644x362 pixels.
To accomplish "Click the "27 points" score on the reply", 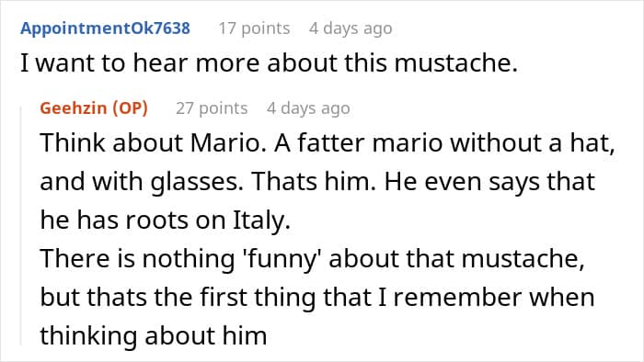I will click(212, 108).
